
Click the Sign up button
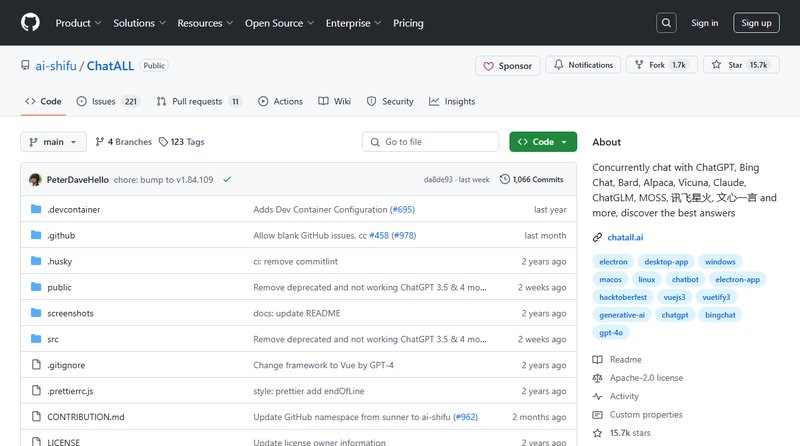tap(756, 23)
